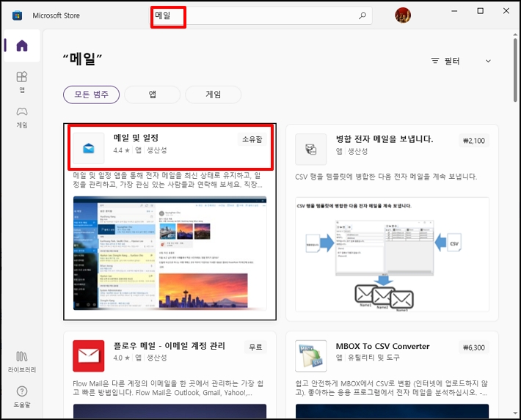Click the search magnifier icon
This screenshot has height=420, width=521.
[362, 15]
